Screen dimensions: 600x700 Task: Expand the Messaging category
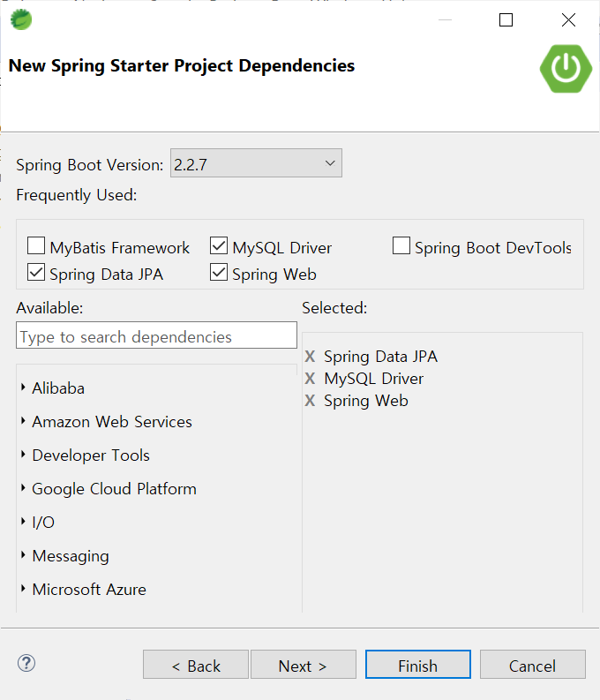23,555
